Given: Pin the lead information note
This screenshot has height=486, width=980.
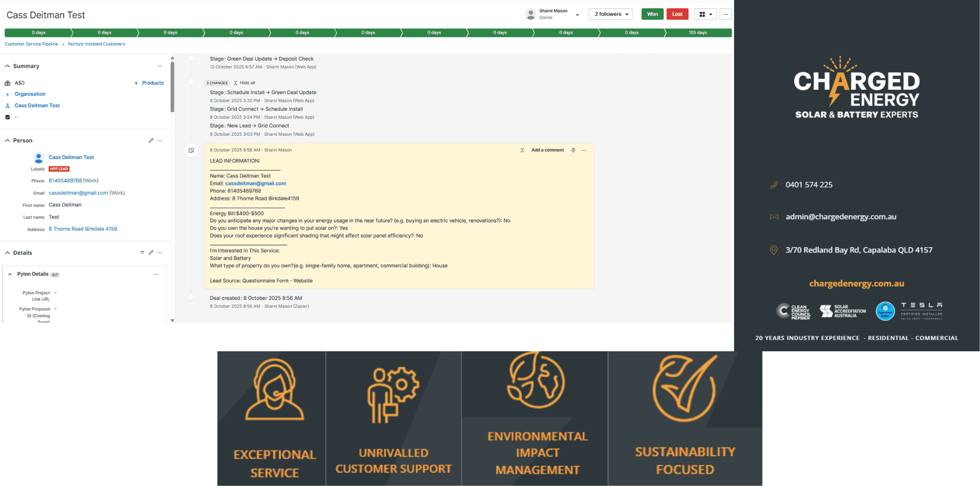Looking at the screenshot, I should tap(573, 150).
